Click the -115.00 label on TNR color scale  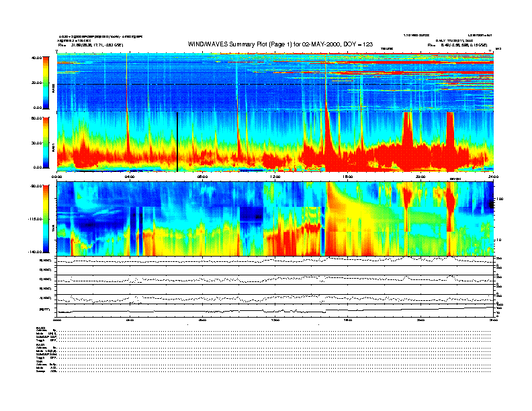(x=36, y=219)
